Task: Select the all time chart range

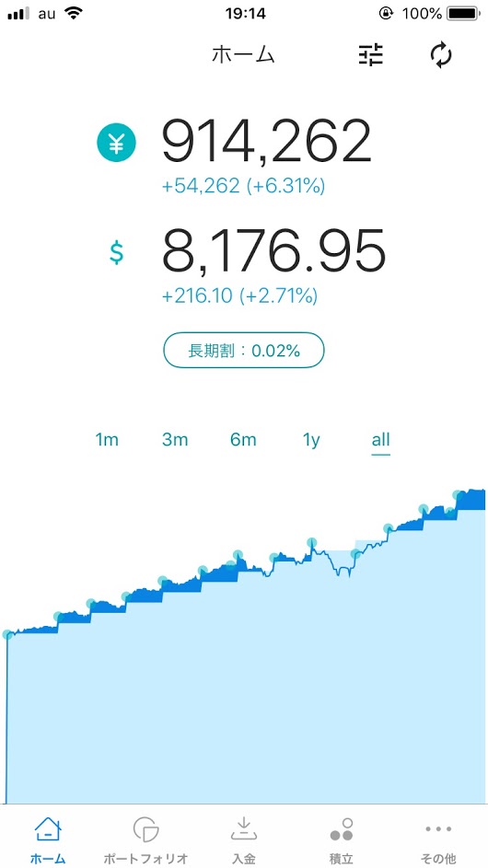Action: (x=381, y=440)
